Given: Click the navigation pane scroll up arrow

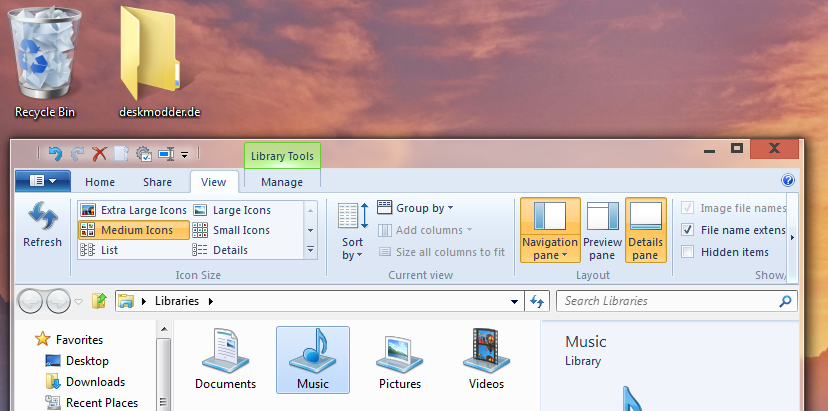Looking at the screenshot, I should tap(164, 330).
